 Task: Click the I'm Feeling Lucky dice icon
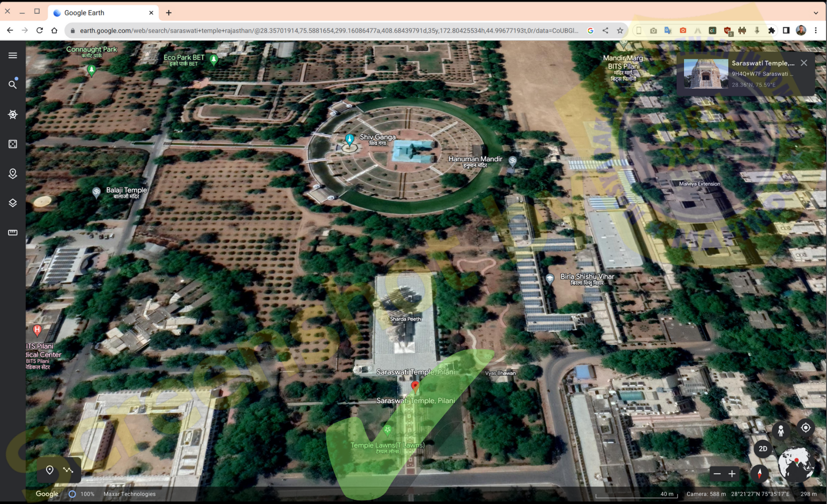[x=13, y=144]
